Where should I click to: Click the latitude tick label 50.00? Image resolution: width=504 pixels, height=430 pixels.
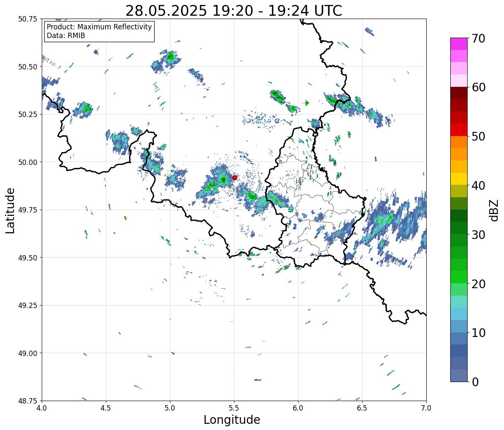[28, 162]
